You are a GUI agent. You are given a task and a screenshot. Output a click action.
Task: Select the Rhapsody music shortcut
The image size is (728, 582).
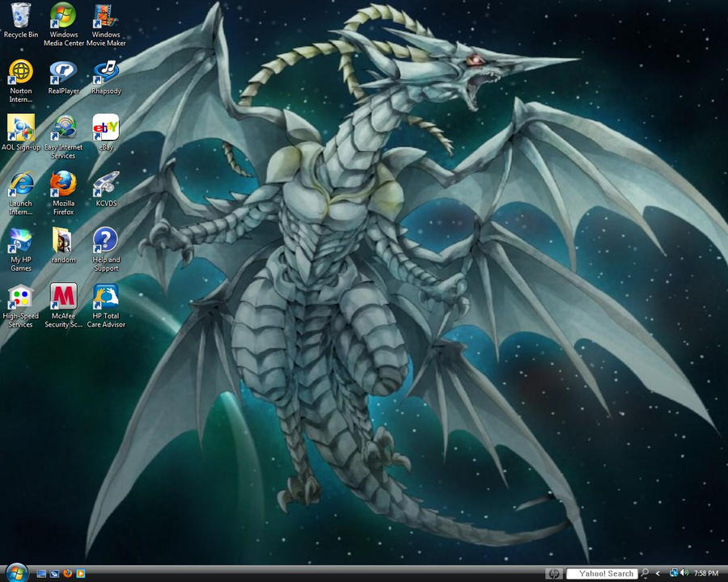(x=106, y=77)
